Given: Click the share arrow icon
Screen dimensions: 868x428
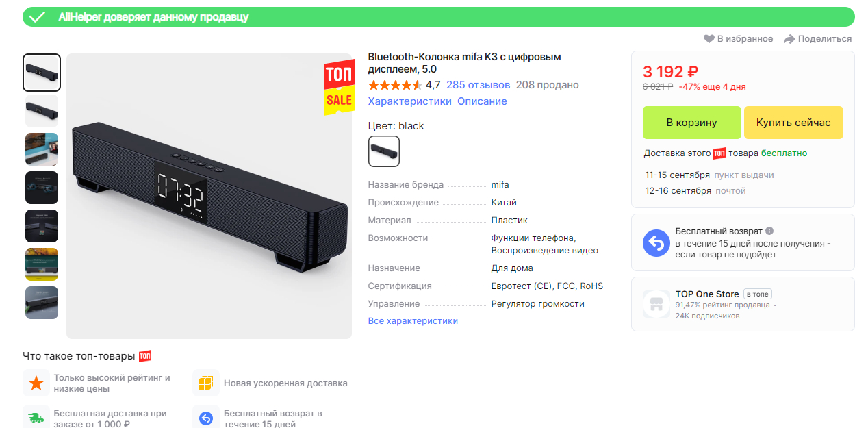Looking at the screenshot, I should pyautogui.click(x=789, y=39).
